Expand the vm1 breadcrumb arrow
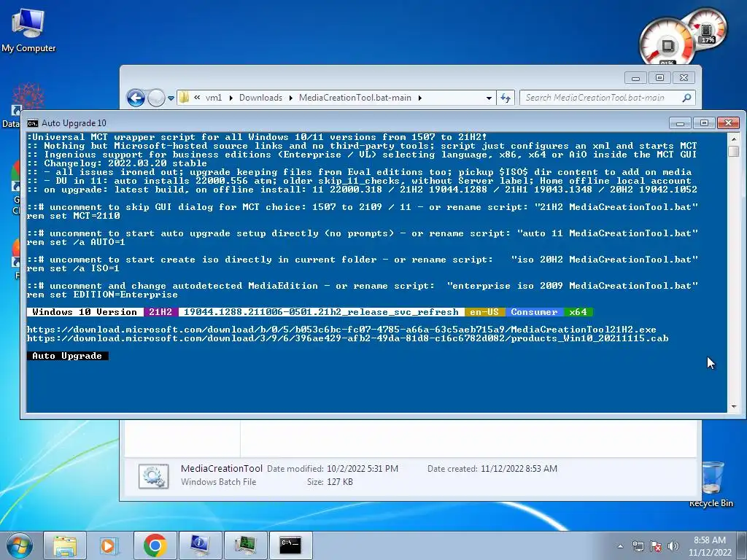This screenshot has height=560, width=747. pos(231,98)
